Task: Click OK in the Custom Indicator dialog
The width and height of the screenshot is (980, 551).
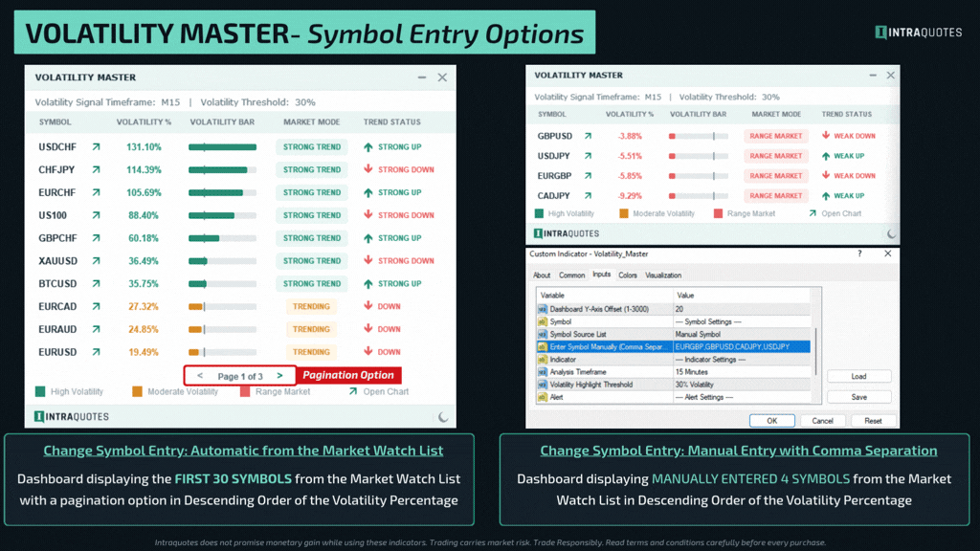Action: pos(772,421)
